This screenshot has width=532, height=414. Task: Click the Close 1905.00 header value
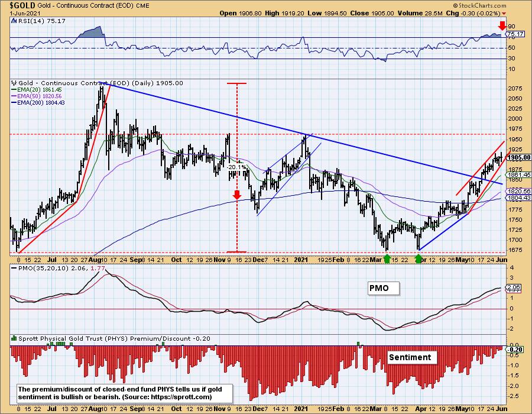pos(372,13)
